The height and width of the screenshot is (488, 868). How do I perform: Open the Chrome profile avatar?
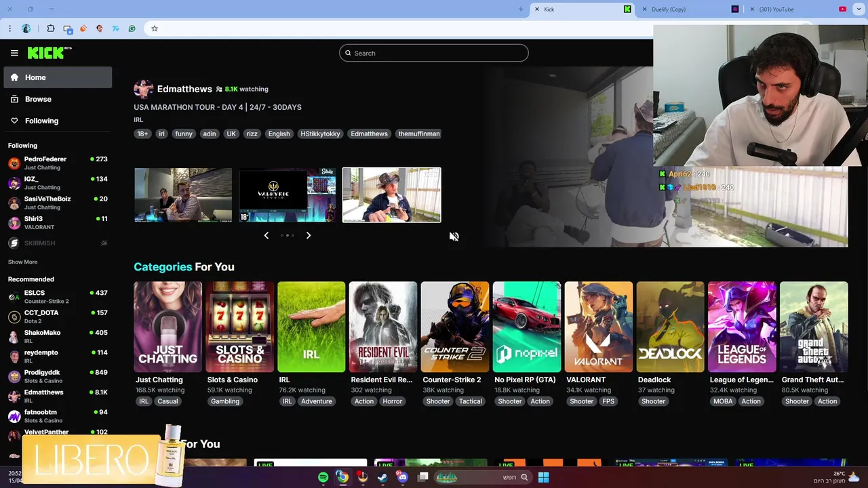(26, 28)
